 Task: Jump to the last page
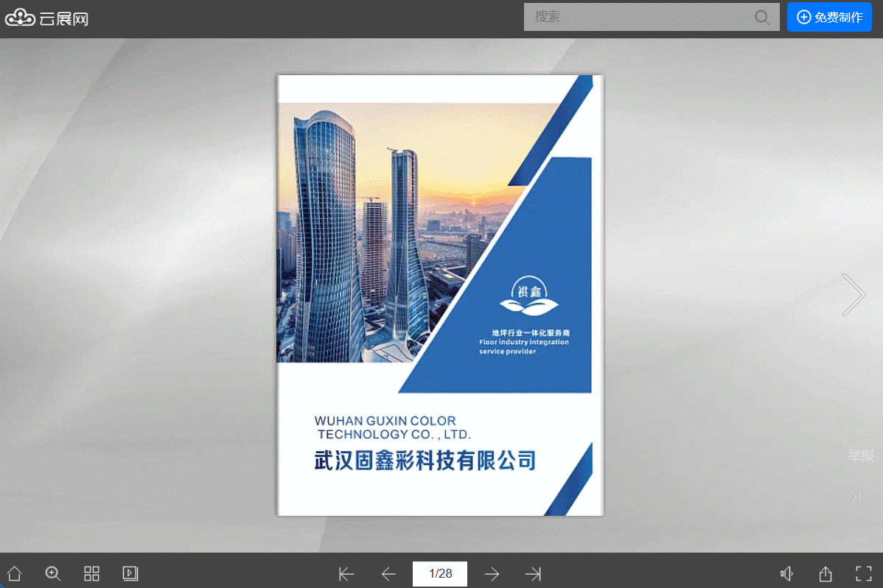533,574
